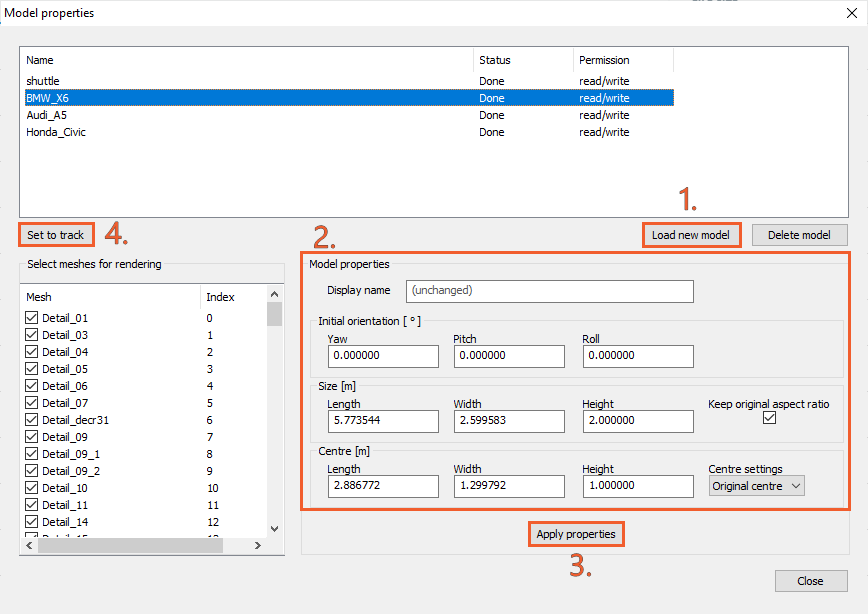Select the BMW_X6 model row

point(349,98)
